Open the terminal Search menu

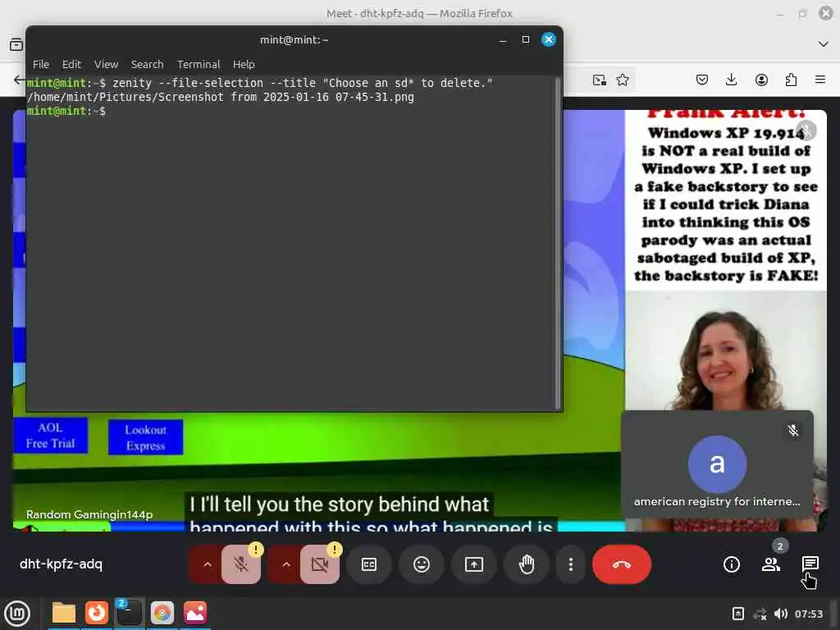point(148,64)
